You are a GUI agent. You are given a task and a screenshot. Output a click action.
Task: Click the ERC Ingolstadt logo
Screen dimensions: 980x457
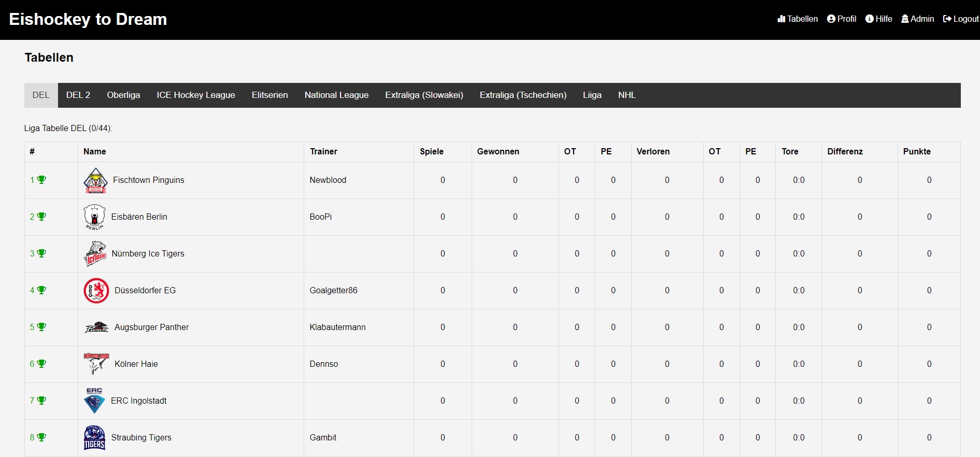[94, 401]
